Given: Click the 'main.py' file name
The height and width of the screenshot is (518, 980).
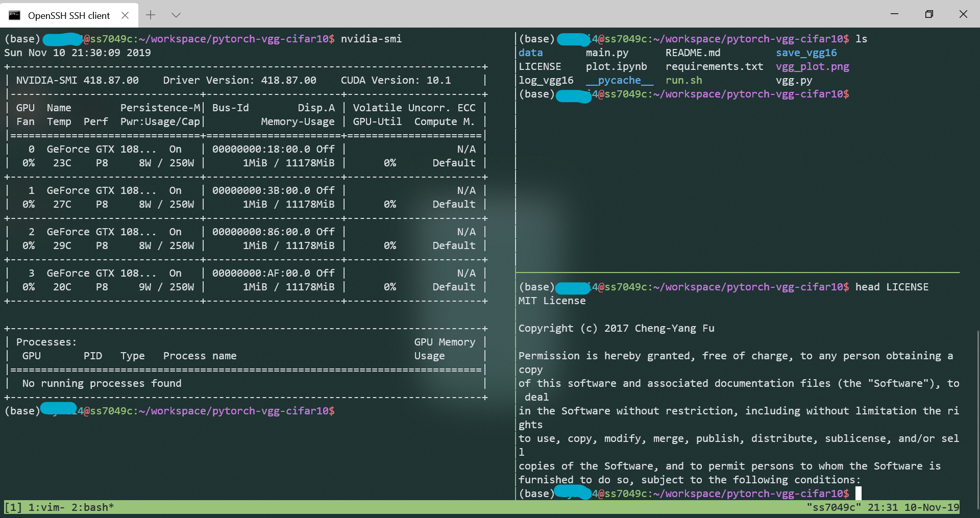Looking at the screenshot, I should coord(607,53).
